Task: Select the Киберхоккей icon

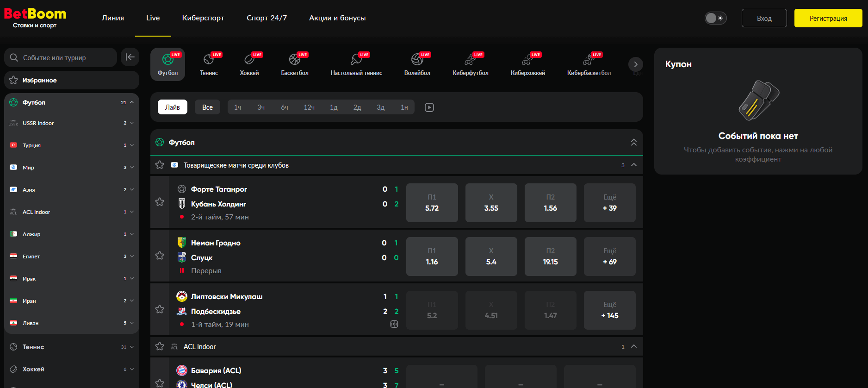Action: pos(528,64)
